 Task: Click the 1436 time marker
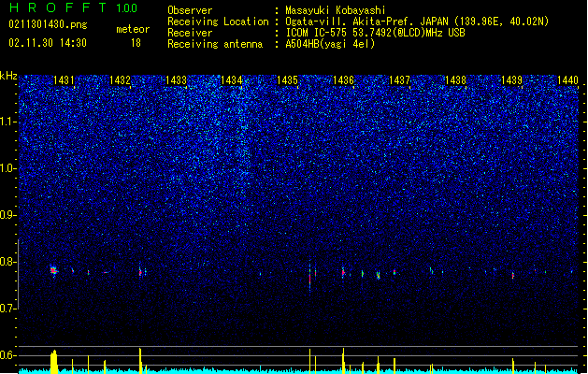(343, 79)
